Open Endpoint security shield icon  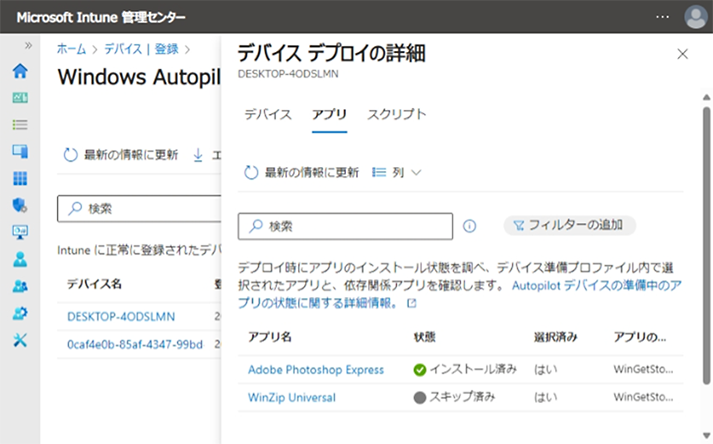[20, 205]
